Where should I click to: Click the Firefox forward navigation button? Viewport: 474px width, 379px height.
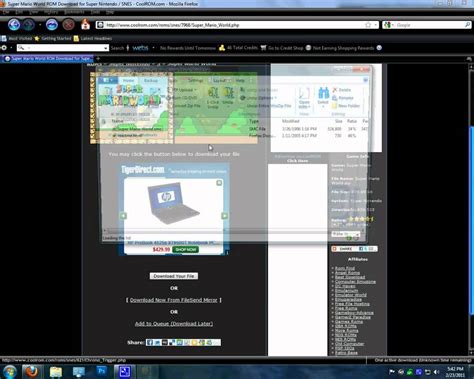[29, 25]
